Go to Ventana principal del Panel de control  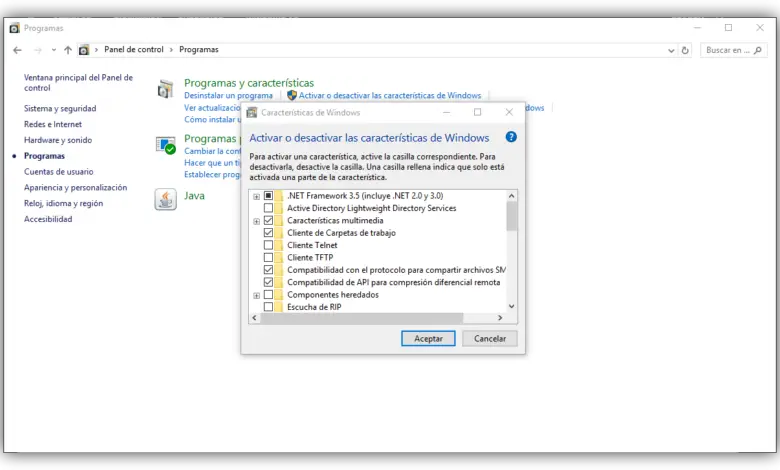(x=79, y=83)
